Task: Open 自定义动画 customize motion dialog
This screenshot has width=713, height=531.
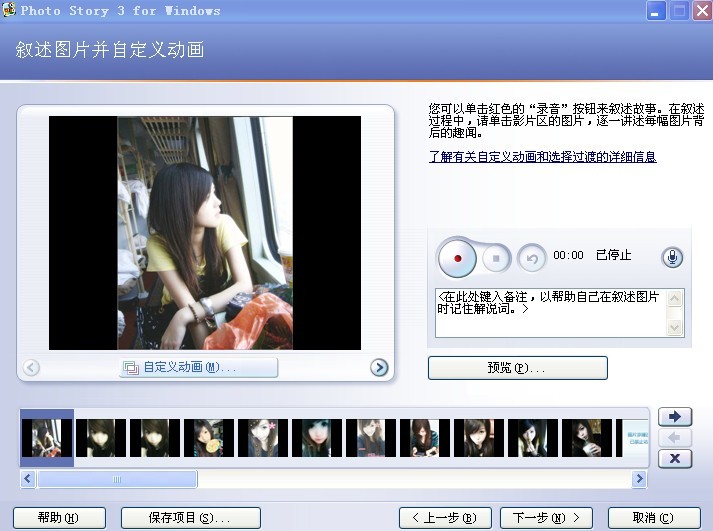Action: [x=180, y=368]
